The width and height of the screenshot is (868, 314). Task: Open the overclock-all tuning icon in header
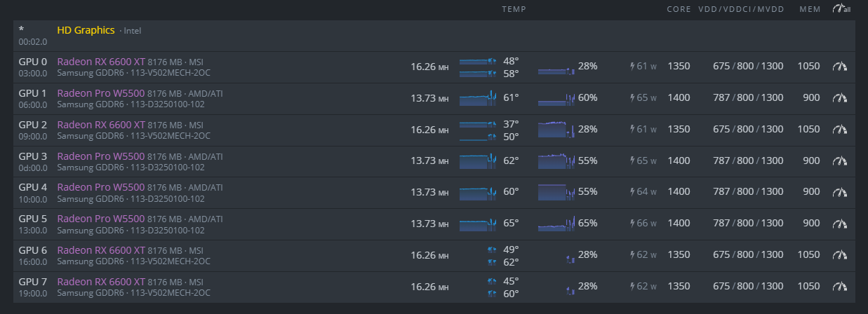click(x=841, y=9)
